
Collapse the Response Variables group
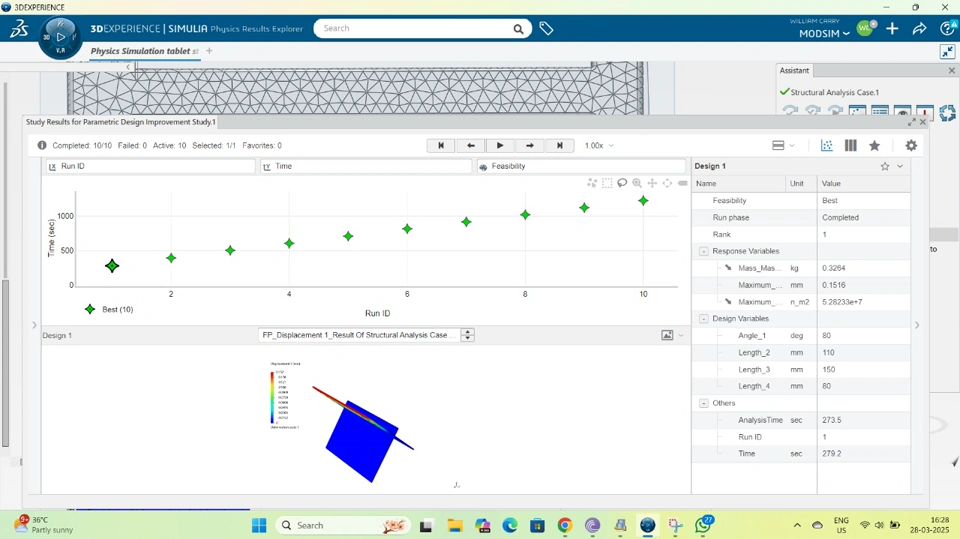click(703, 251)
